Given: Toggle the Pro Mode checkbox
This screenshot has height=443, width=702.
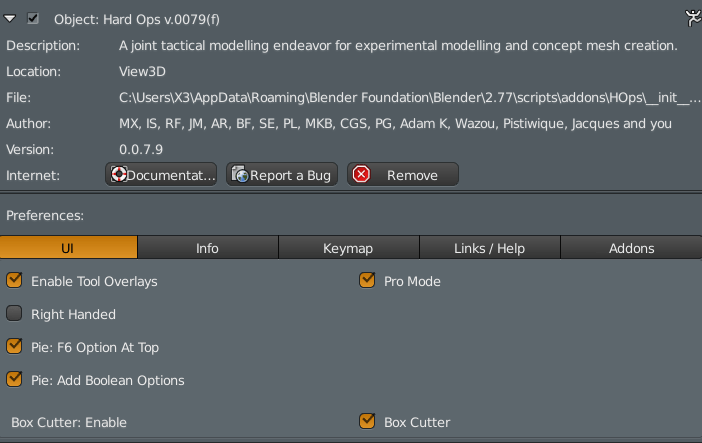Looking at the screenshot, I should pos(367,281).
